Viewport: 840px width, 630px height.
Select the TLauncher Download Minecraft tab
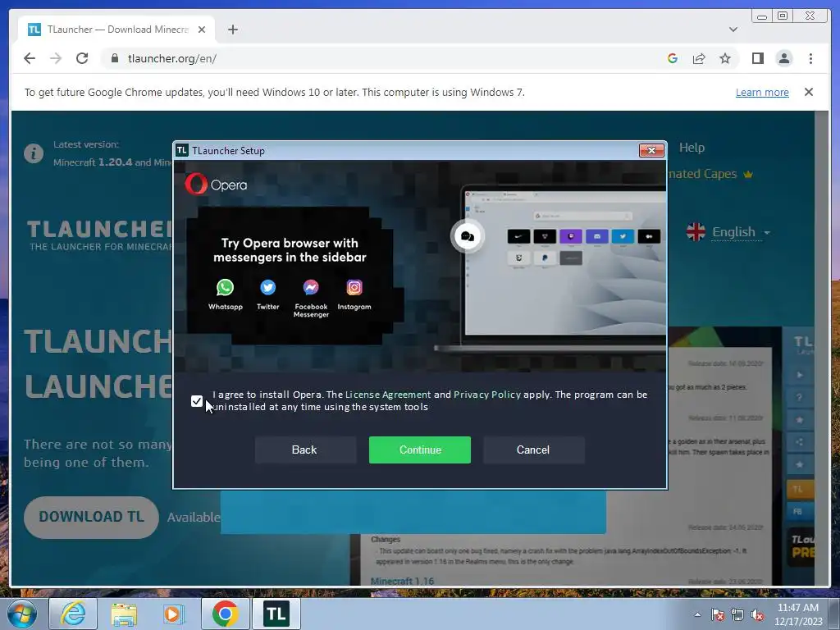[x=116, y=30]
